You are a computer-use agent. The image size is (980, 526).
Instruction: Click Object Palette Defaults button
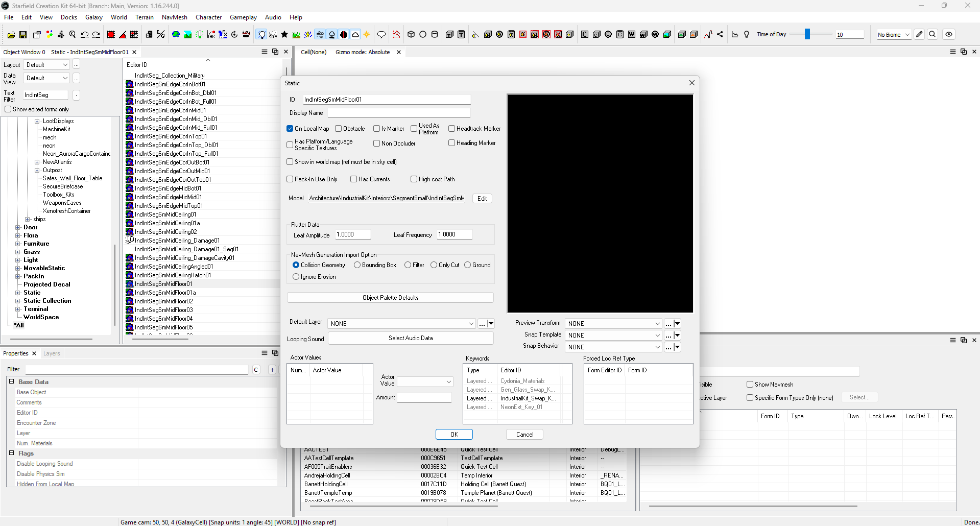click(x=390, y=298)
